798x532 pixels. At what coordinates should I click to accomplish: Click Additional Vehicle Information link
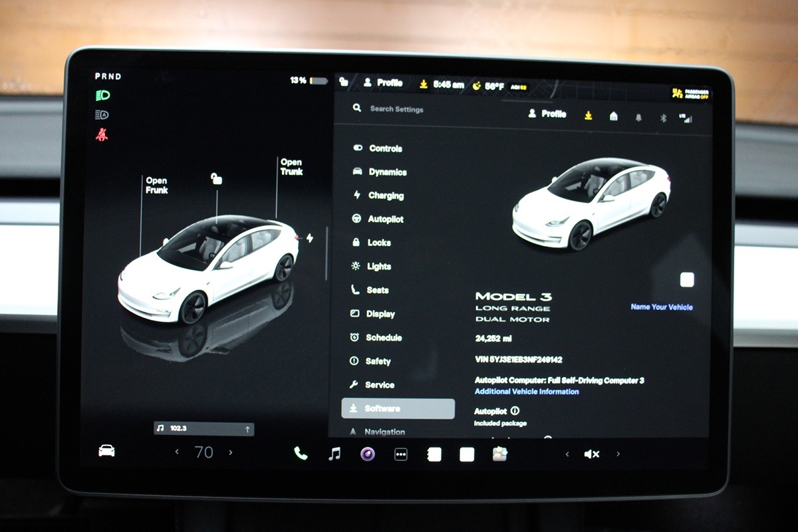click(526, 392)
